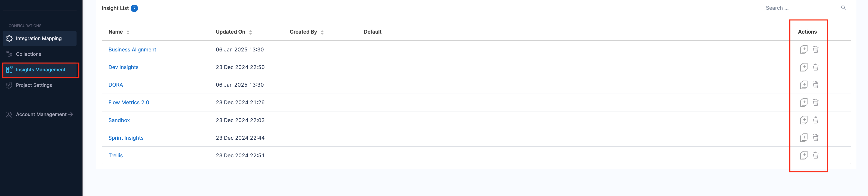868x196 pixels.
Task: Sort the list by Name column
Action: [128, 32]
